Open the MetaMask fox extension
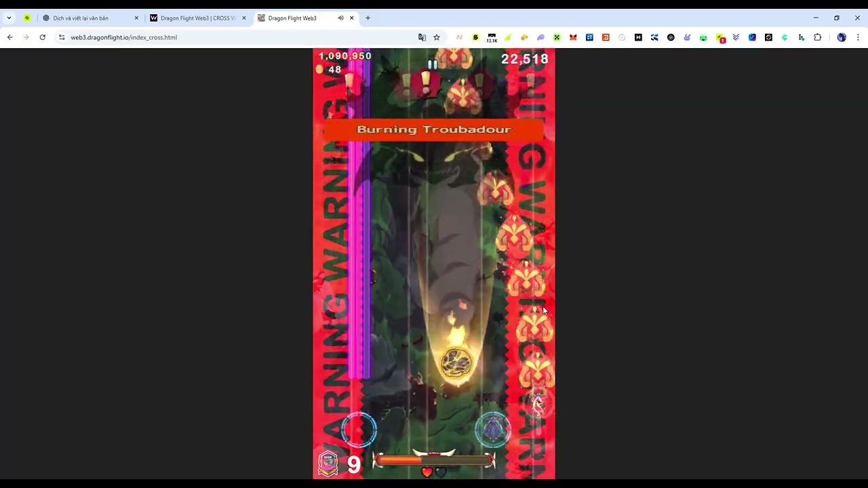This screenshot has height=488, width=868. point(573,37)
